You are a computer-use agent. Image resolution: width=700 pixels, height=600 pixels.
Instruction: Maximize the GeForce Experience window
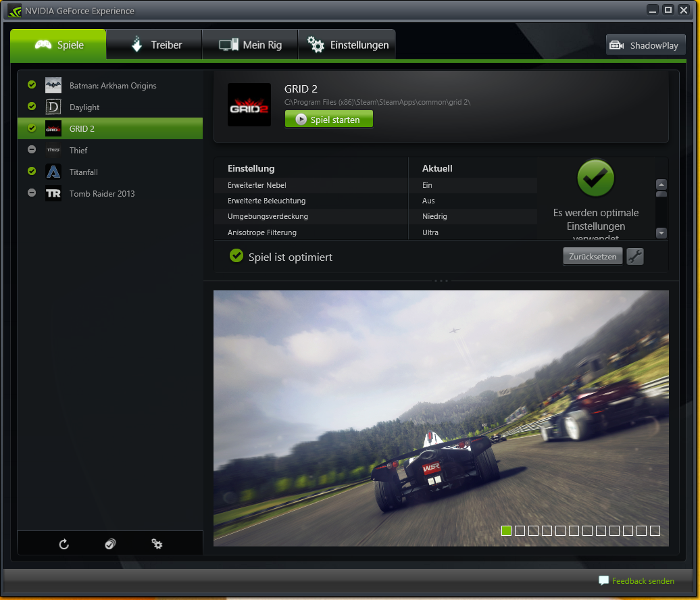[668, 10]
